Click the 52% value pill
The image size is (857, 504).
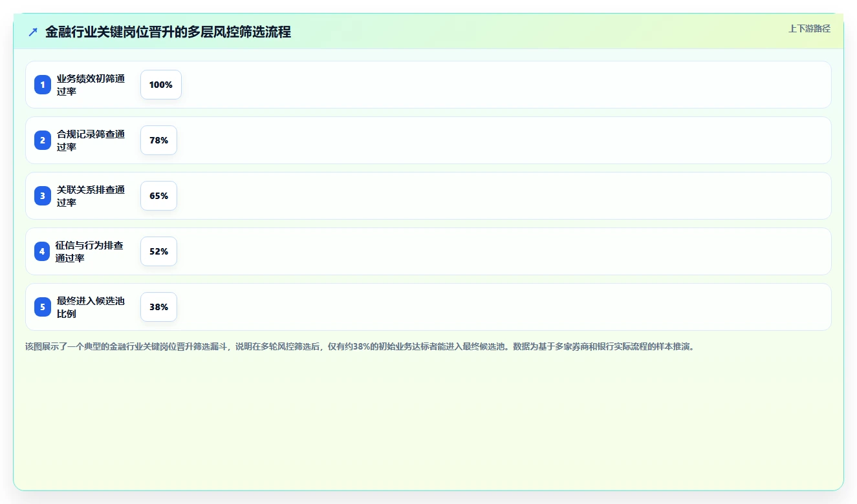(158, 251)
